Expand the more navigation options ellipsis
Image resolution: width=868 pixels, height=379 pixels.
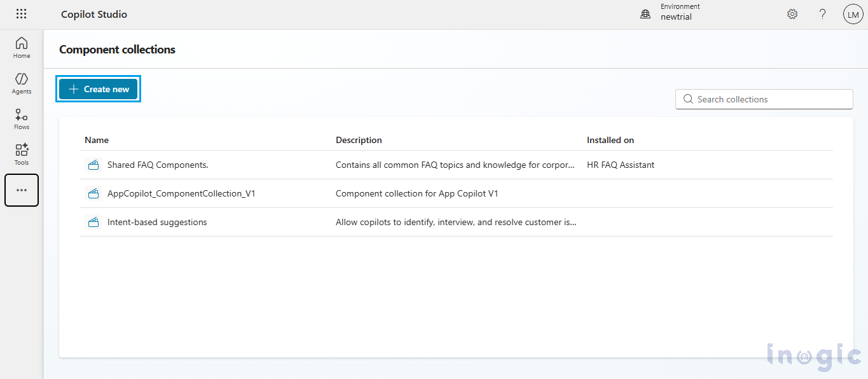(x=21, y=190)
